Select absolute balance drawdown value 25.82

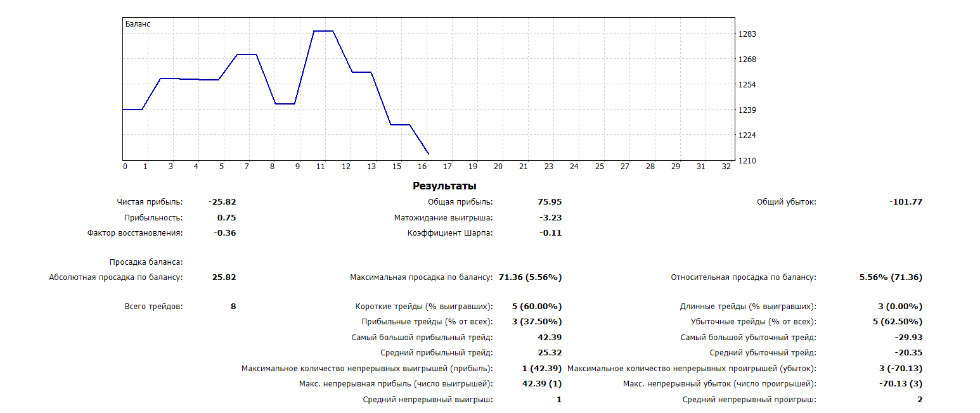224,277
